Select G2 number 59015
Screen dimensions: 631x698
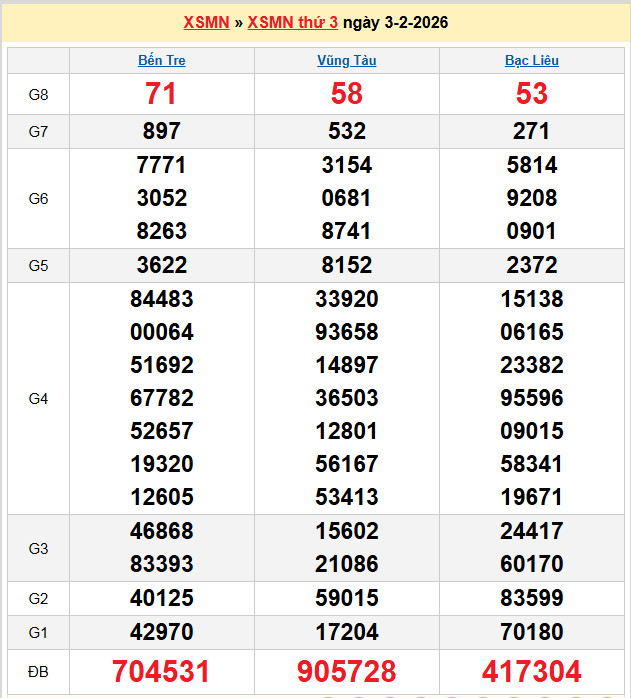[346, 598]
